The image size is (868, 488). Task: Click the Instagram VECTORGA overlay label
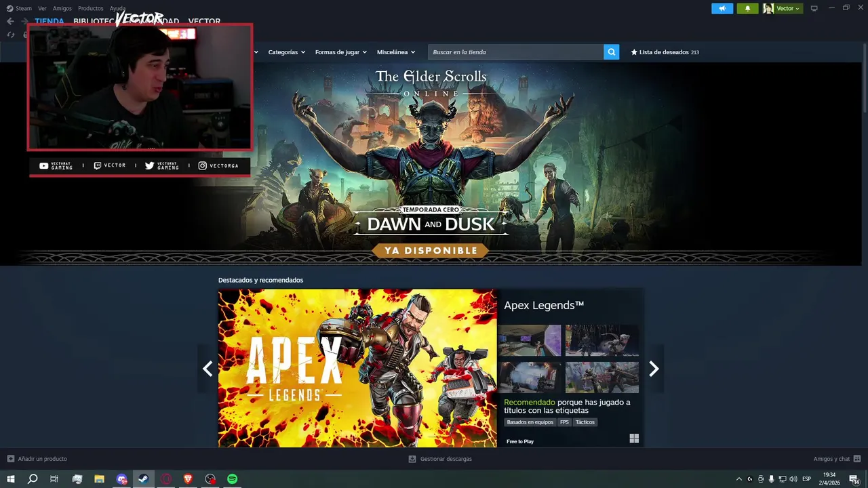pyautogui.click(x=218, y=165)
